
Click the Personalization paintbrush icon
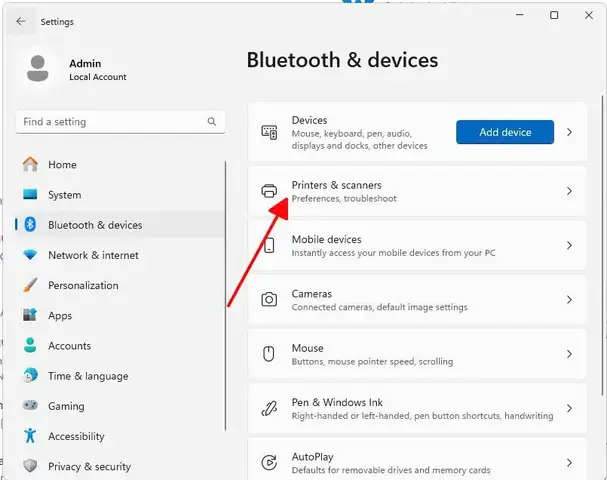pyautogui.click(x=30, y=285)
